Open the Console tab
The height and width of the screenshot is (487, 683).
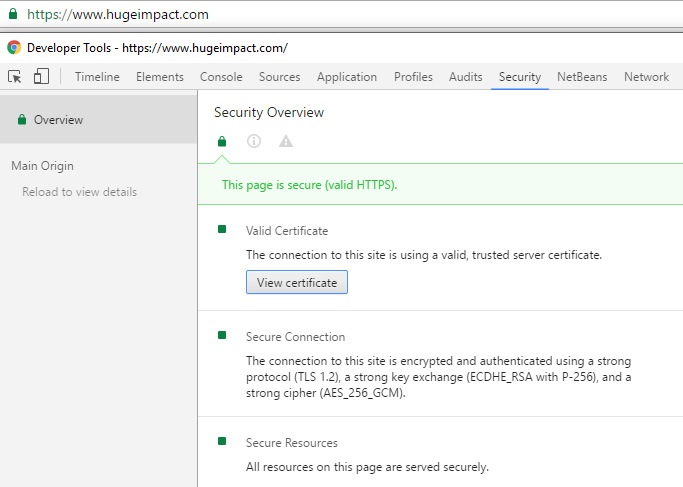pos(221,77)
